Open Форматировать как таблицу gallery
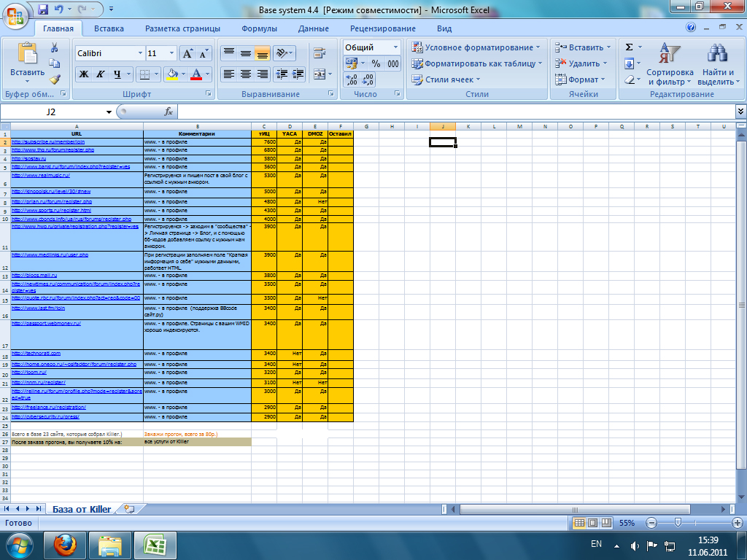This screenshot has height=560, width=747. point(477,63)
